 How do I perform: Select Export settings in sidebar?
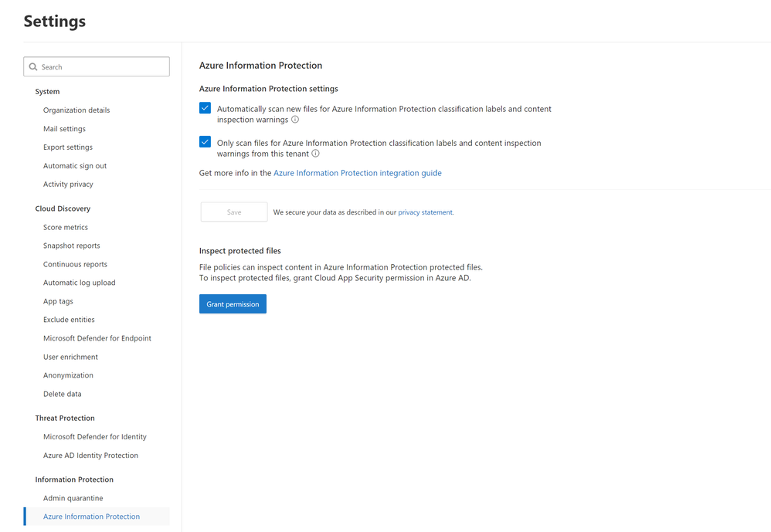pos(68,147)
